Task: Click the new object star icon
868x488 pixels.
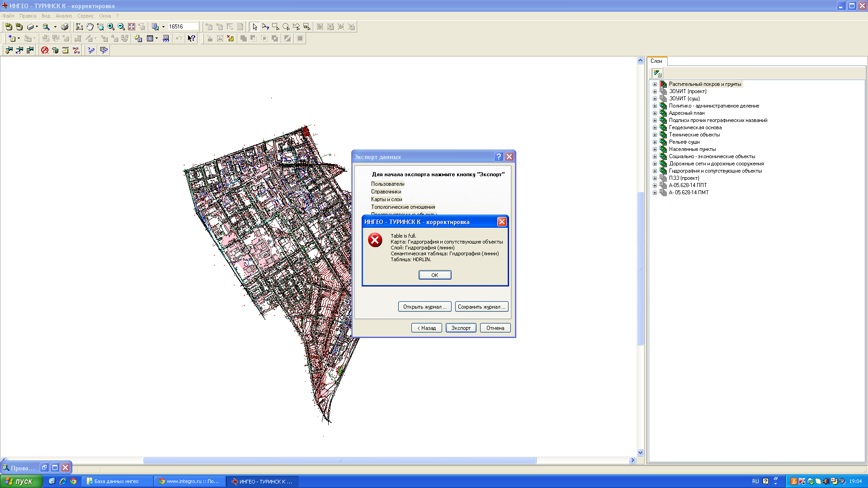Action: [x=12, y=38]
